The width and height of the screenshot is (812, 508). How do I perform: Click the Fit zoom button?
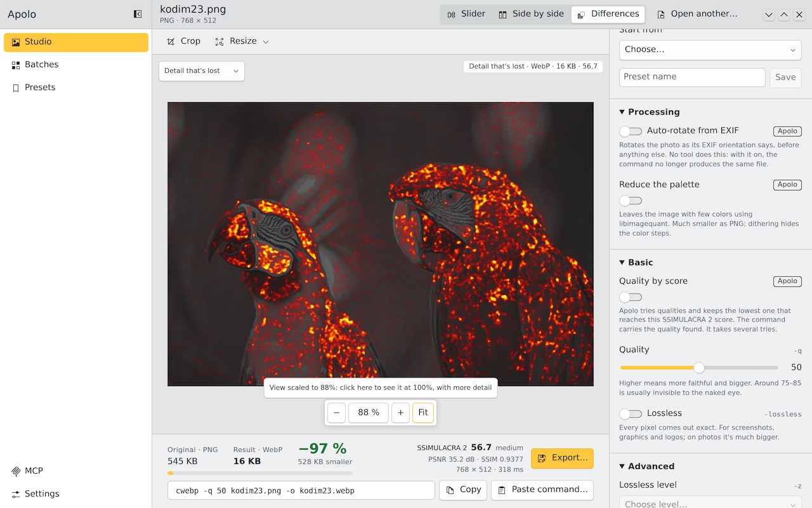[x=423, y=413]
